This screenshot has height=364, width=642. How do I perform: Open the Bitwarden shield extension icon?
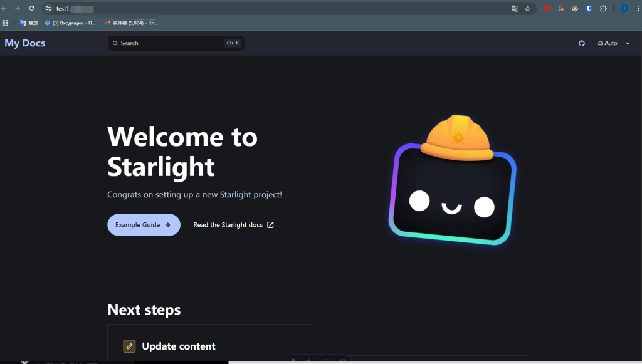(588, 8)
